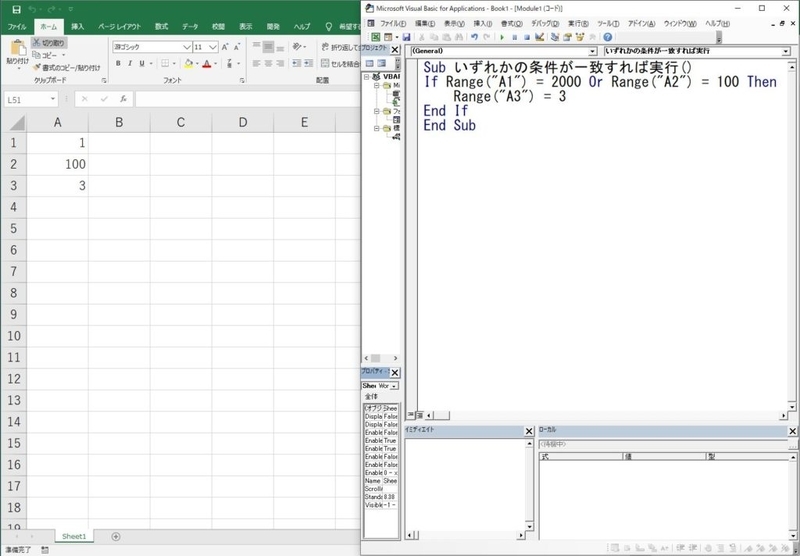
Task: Click the View Microsoft Excel icon in VBA toolbar
Action: tap(376, 37)
